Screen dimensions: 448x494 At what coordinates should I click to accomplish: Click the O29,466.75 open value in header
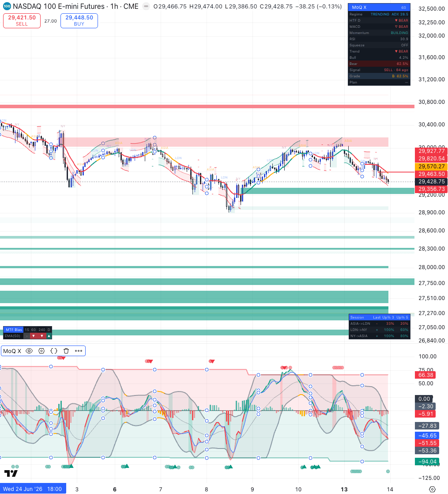(170, 6)
